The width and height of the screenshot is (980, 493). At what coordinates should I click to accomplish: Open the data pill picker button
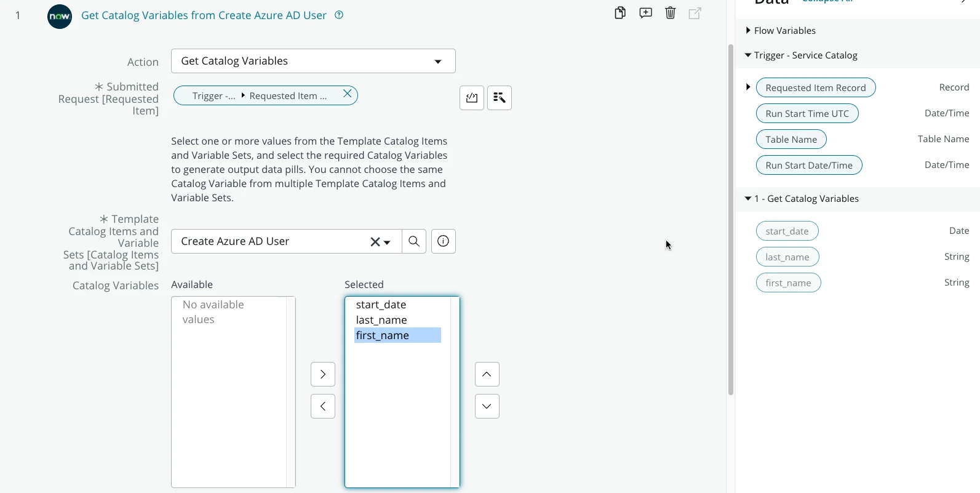click(500, 98)
